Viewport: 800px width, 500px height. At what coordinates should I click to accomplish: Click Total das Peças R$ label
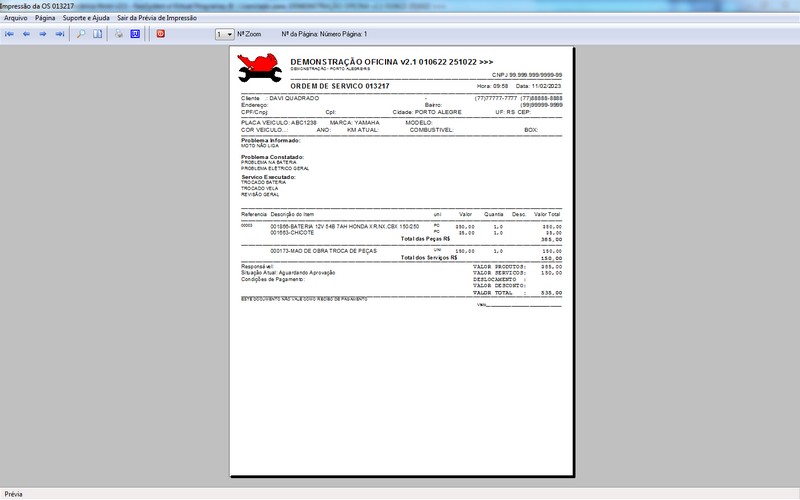(x=425, y=239)
